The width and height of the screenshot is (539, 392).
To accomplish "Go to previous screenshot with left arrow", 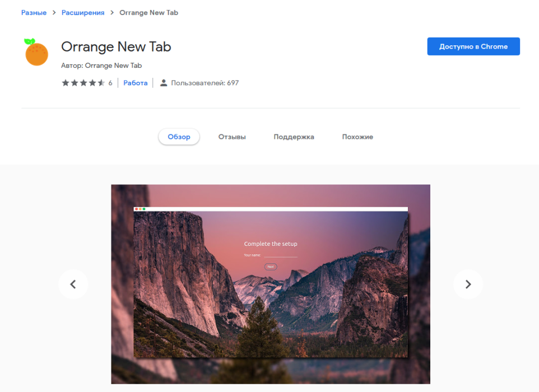I will (x=73, y=284).
